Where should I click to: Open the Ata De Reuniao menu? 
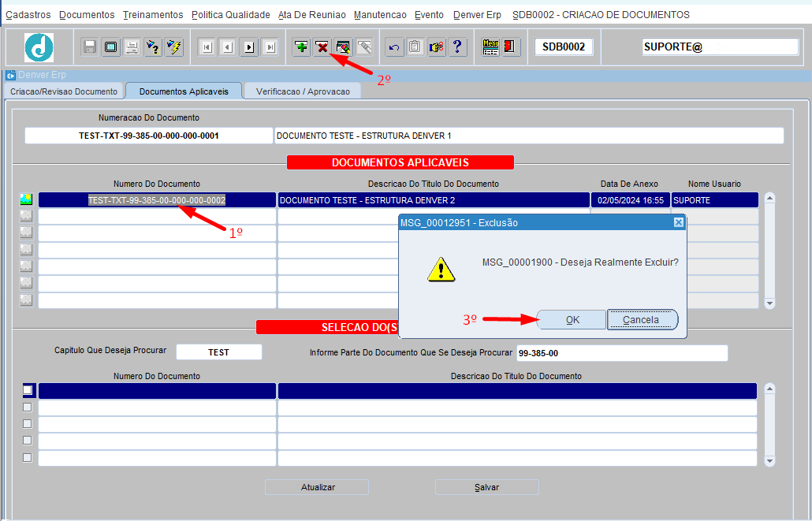point(311,15)
